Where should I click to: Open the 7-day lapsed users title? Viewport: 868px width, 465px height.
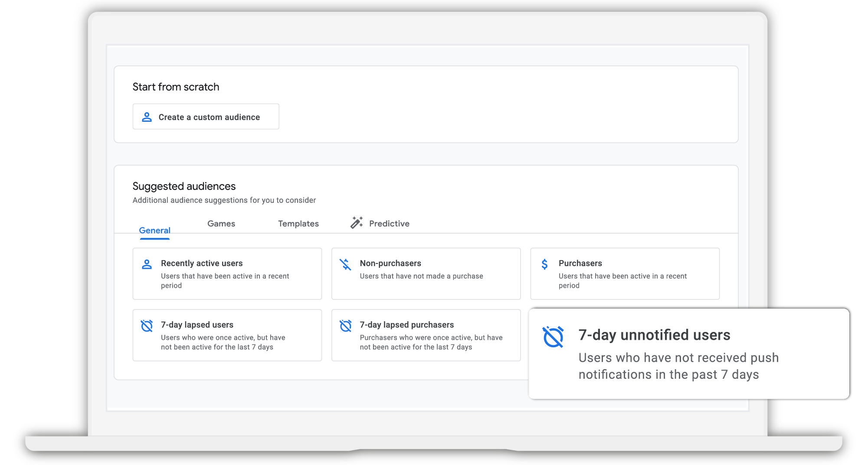(x=197, y=325)
